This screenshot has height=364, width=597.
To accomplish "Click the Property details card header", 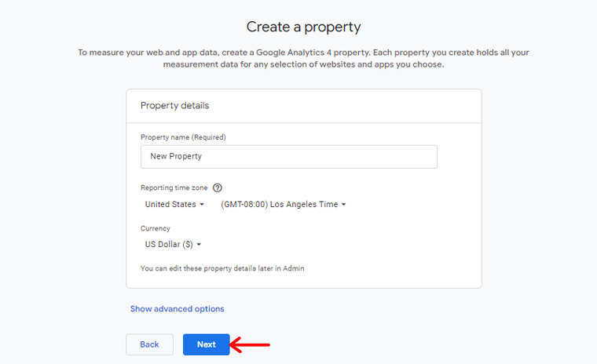I will point(304,106).
